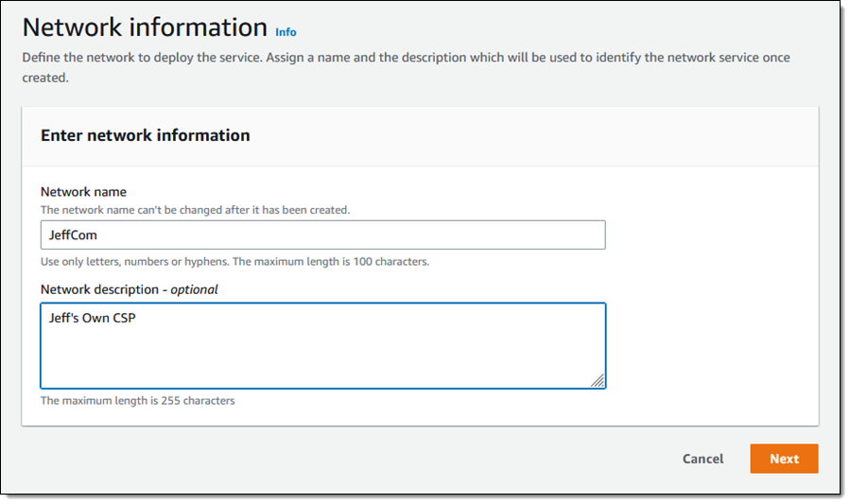
Task: Click the 'Network information' page title
Action: pos(145,27)
